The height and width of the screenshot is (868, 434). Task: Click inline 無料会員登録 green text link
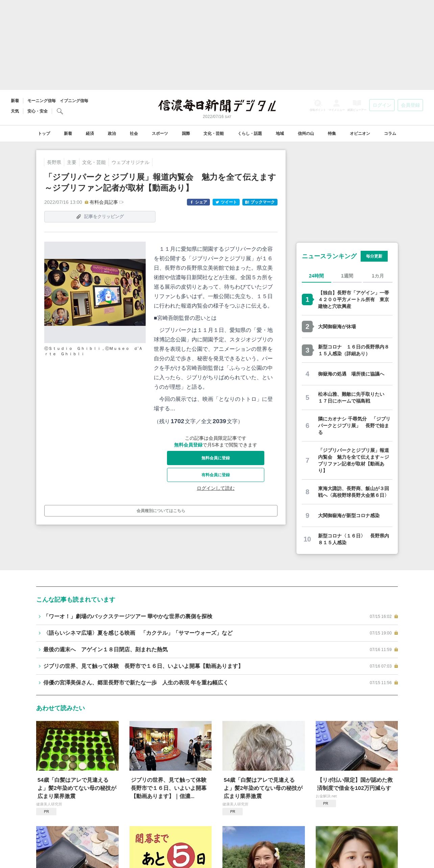[x=188, y=445]
